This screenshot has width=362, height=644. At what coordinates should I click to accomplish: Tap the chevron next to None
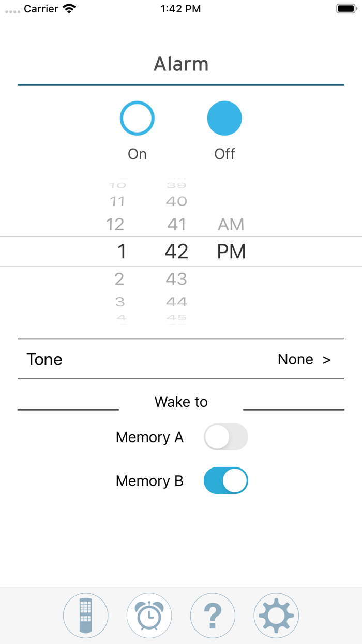(x=326, y=360)
